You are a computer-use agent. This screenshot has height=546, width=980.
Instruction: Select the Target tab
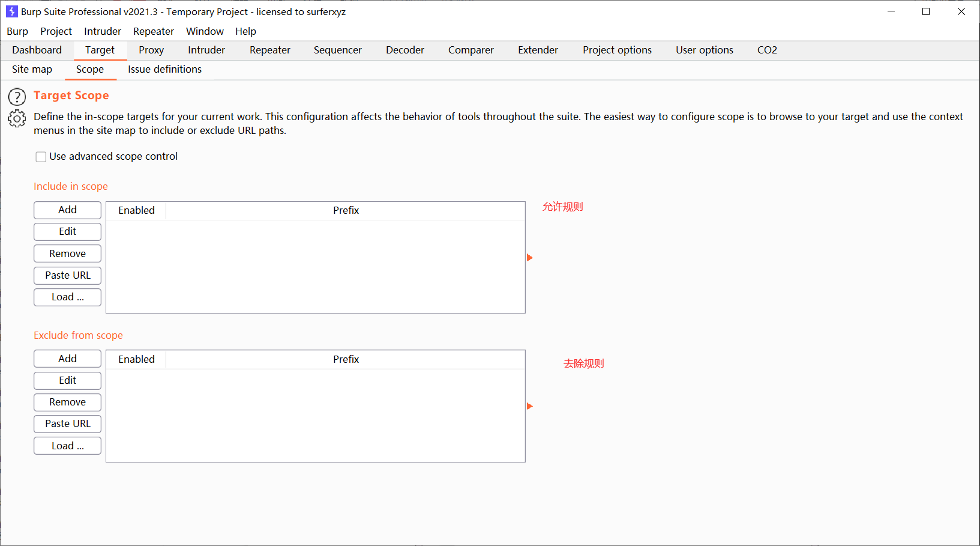[100, 50]
